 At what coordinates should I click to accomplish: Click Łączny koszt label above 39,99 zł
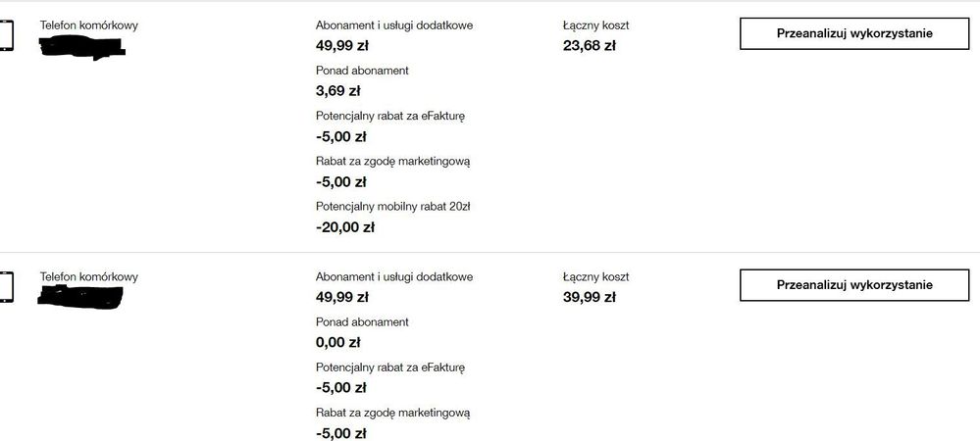[595, 277]
